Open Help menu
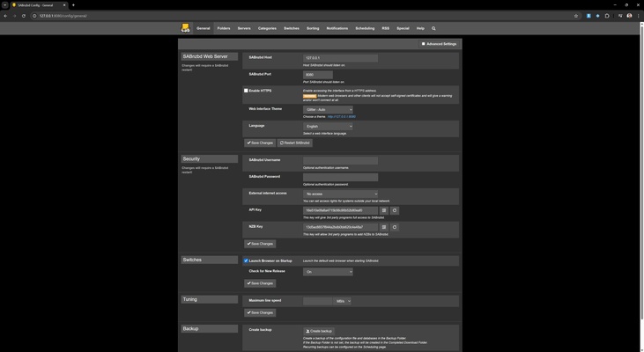The width and height of the screenshot is (644, 352). (x=420, y=28)
